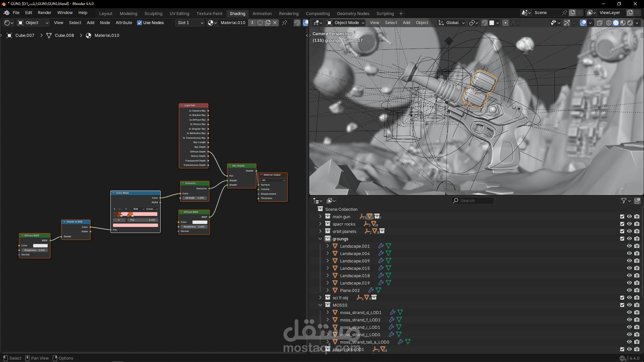Hide Landscape.004 using its eye icon
Screen dimensions: 644x362
coord(629,253)
